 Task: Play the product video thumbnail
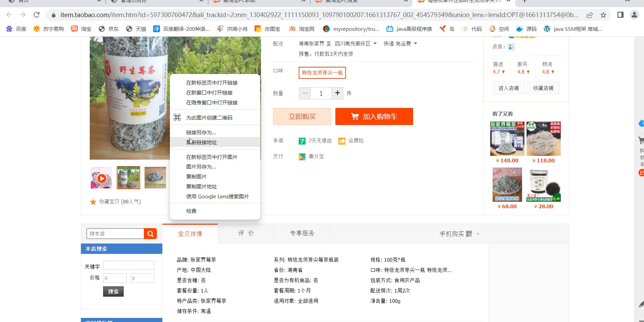[x=101, y=178]
